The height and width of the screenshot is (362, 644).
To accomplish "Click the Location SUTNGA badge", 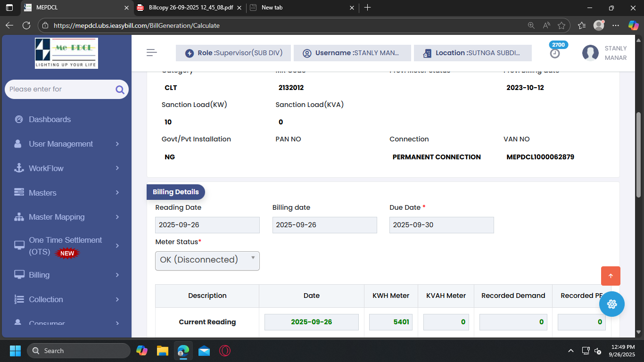I will [x=472, y=53].
